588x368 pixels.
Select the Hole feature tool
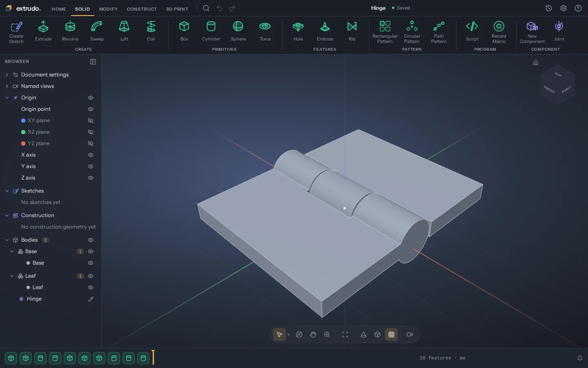[298, 32]
